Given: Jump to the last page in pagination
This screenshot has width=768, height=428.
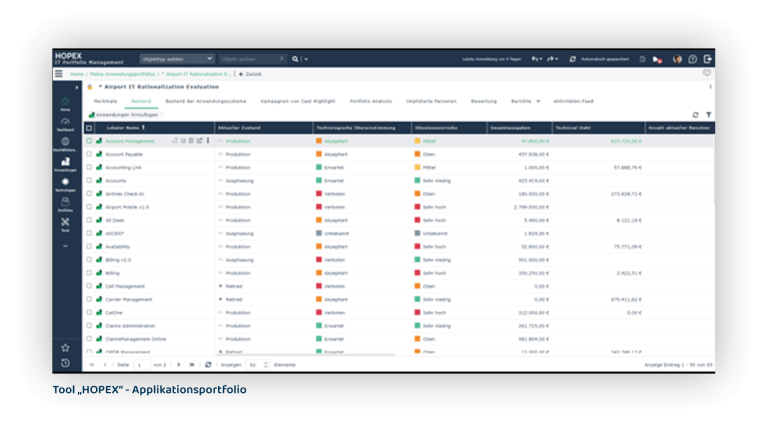Looking at the screenshot, I should (x=192, y=365).
